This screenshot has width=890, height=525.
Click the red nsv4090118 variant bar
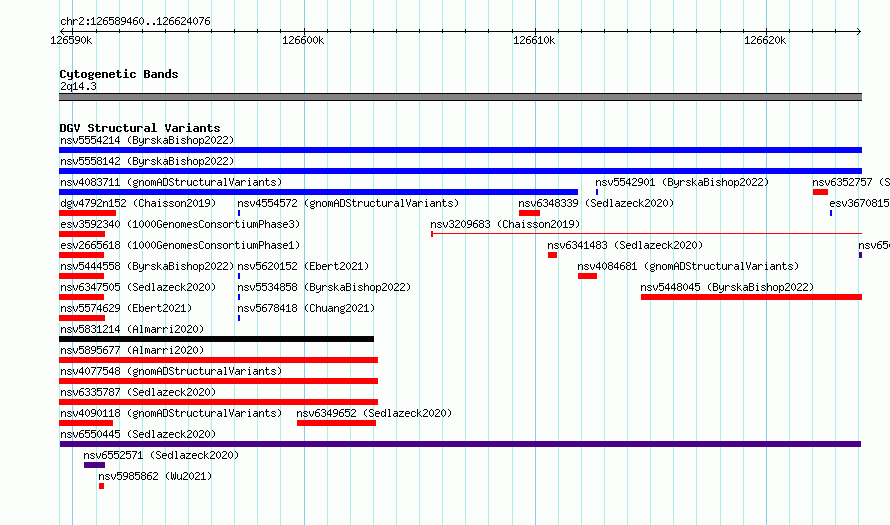pos(86,423)
